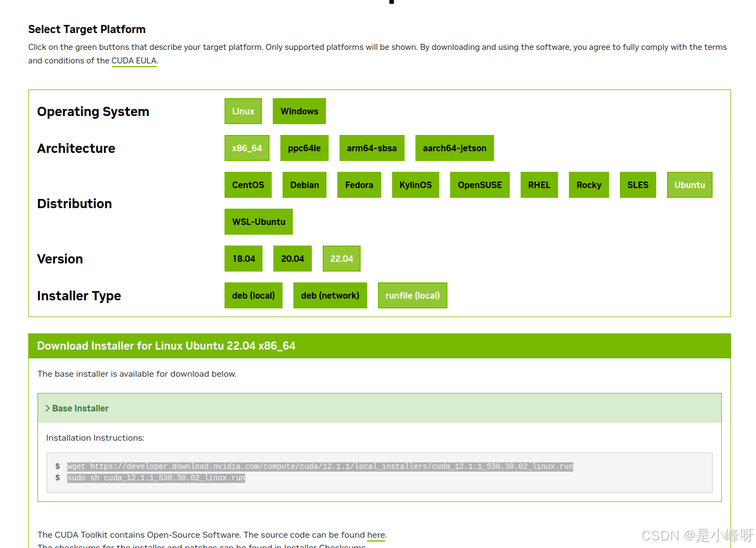Click the wget download command line
Image resolution: width=756 pixels, height=548 pixels.
coord(320,466)
